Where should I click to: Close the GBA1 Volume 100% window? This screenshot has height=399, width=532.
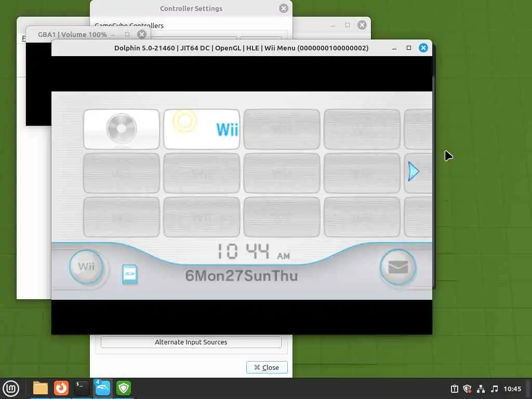coord(142,34)
